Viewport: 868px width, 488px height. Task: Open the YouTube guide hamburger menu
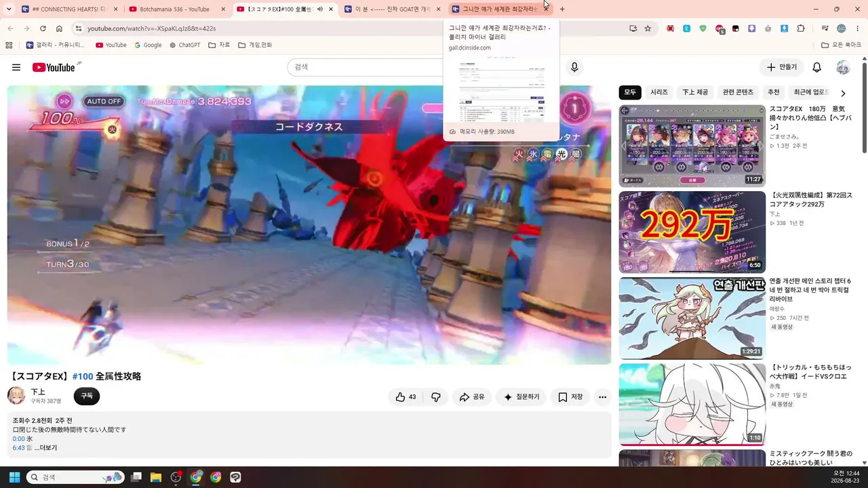point(16,67)
